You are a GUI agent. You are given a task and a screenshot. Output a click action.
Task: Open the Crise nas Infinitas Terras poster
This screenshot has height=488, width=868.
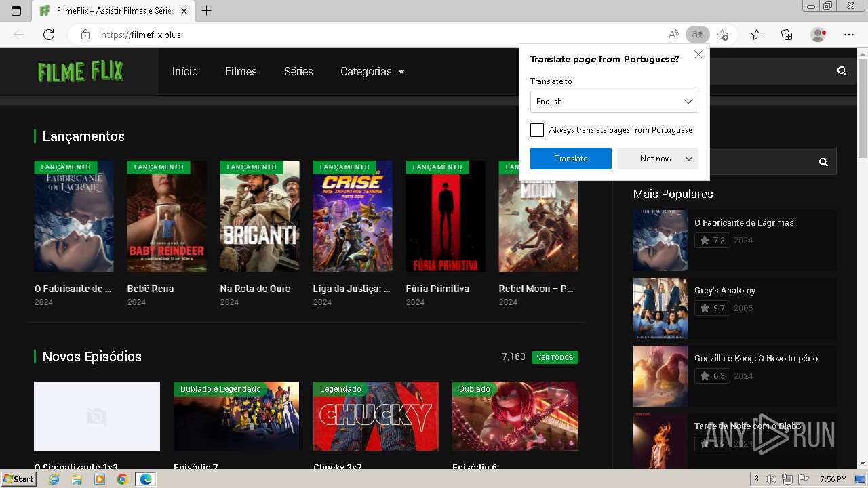[353, 216]
